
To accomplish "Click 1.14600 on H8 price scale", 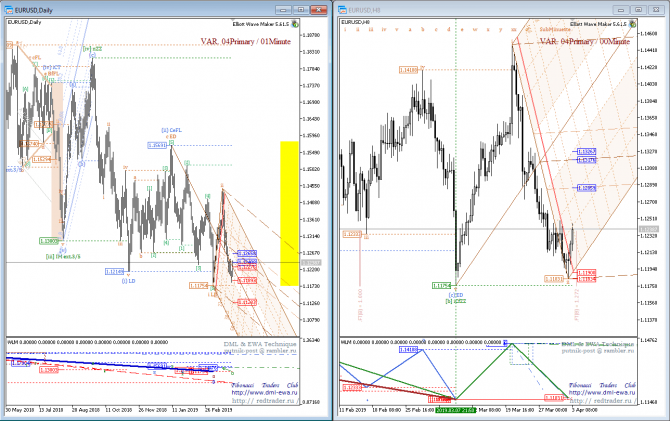I will (649, 33).
